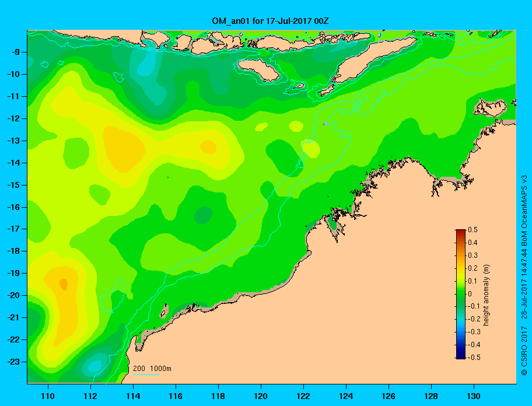Click the '200 1000m' contour legend text
The width and height of the screenshot is (532, 406).
152,369
